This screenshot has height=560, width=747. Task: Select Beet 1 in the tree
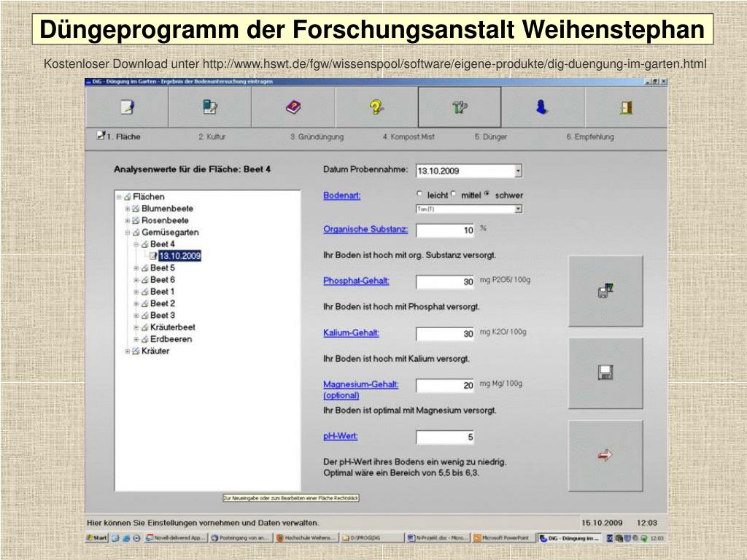click(163, 292)
